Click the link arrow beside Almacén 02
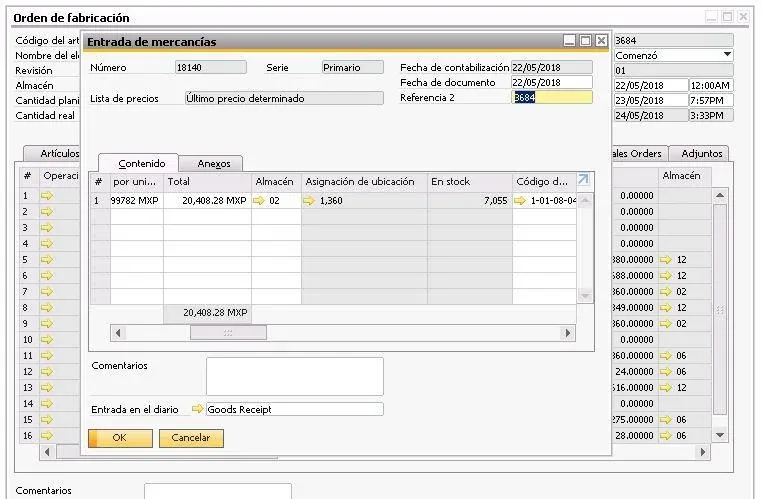The width and height of the screenshot is (763, 499). [259, 201]
